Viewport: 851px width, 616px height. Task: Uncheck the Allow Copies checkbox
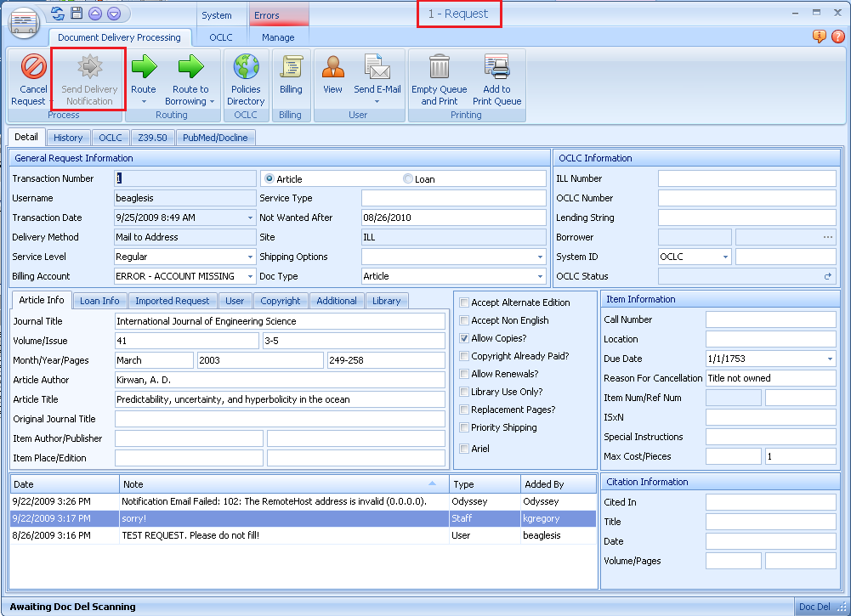coord(464,338)
